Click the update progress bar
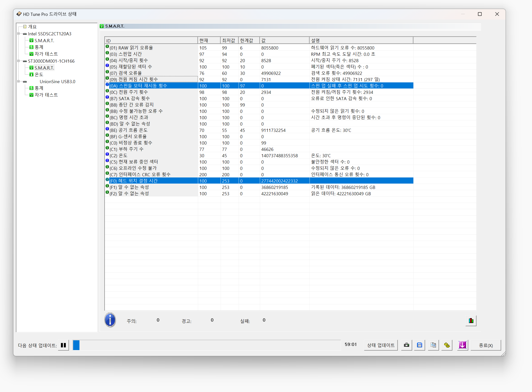 pos(207,345)
